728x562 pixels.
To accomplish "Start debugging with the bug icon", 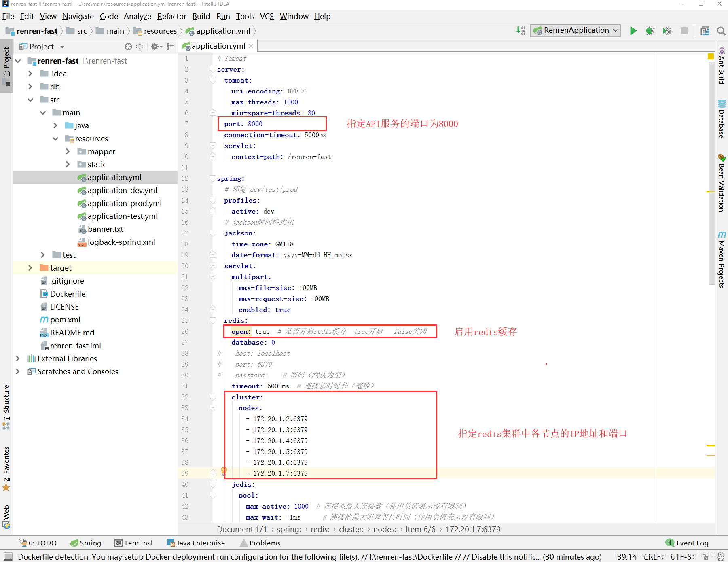I will pyautogui.click(x=650, y=31).
